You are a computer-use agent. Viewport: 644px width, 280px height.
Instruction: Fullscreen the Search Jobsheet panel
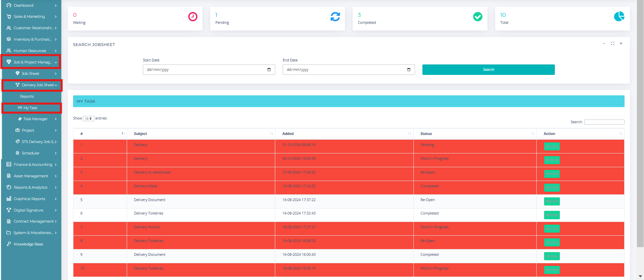612,44
